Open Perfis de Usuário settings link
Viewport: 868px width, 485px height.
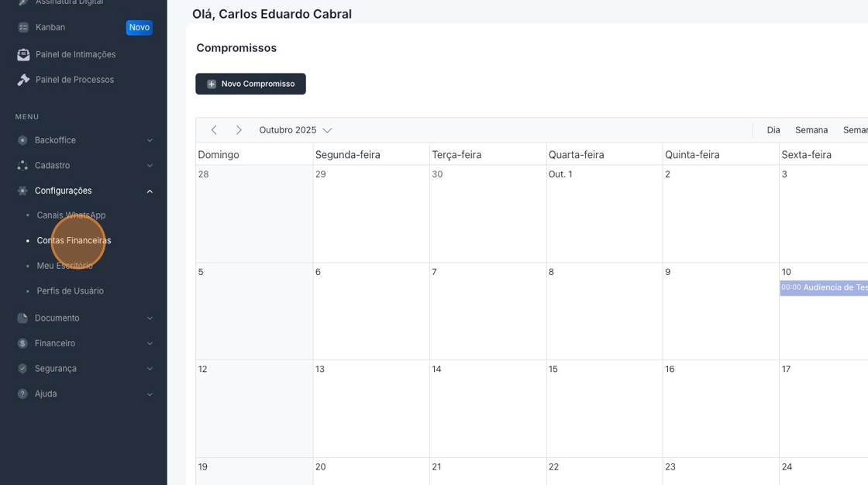point(70,291)
